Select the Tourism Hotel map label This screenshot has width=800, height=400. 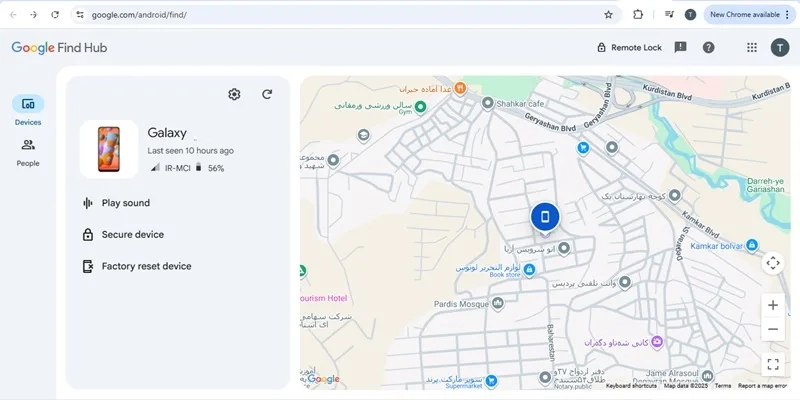[x=324, y=298]
